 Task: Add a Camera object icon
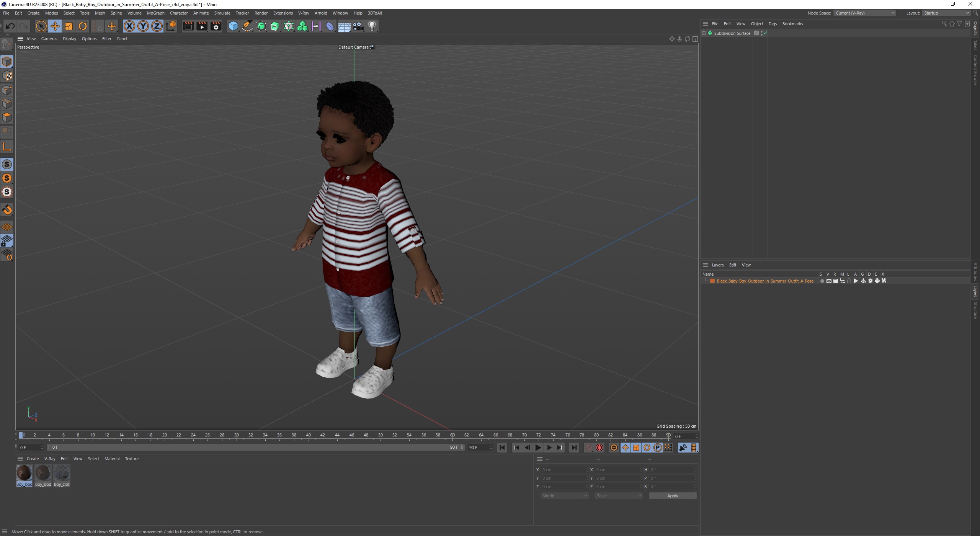coord(358,26)
